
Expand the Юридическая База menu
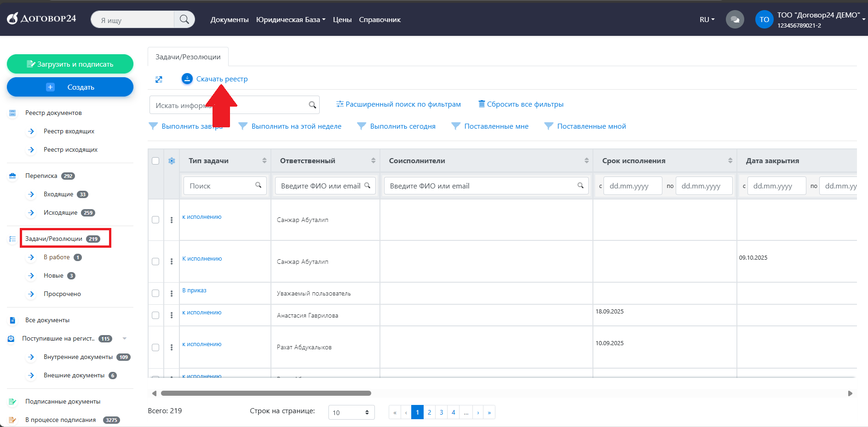point(290,20)
